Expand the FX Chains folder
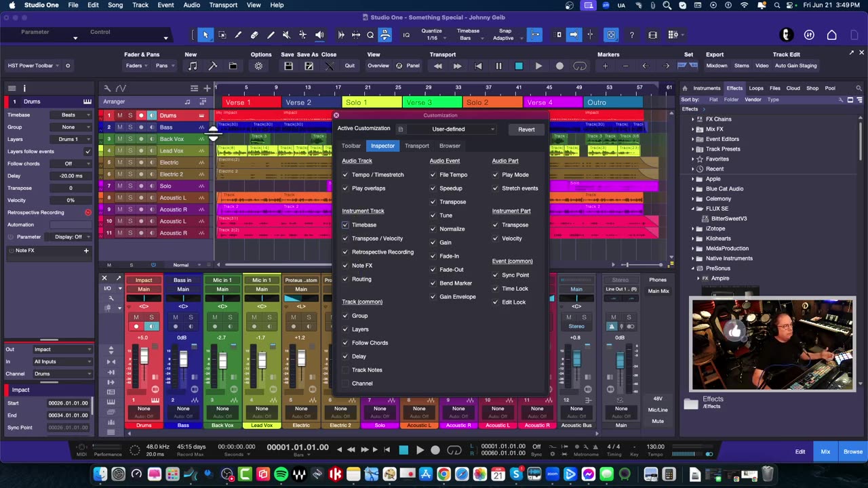 (x=693, y=119)
